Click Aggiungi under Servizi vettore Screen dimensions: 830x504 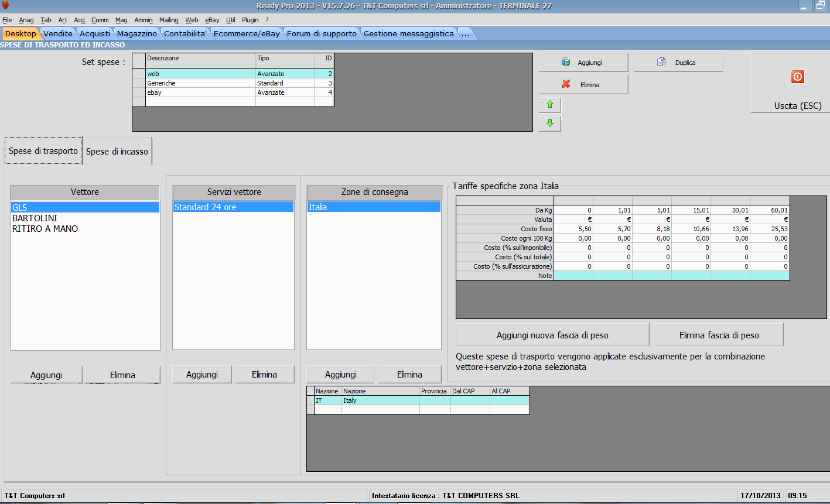202,375
